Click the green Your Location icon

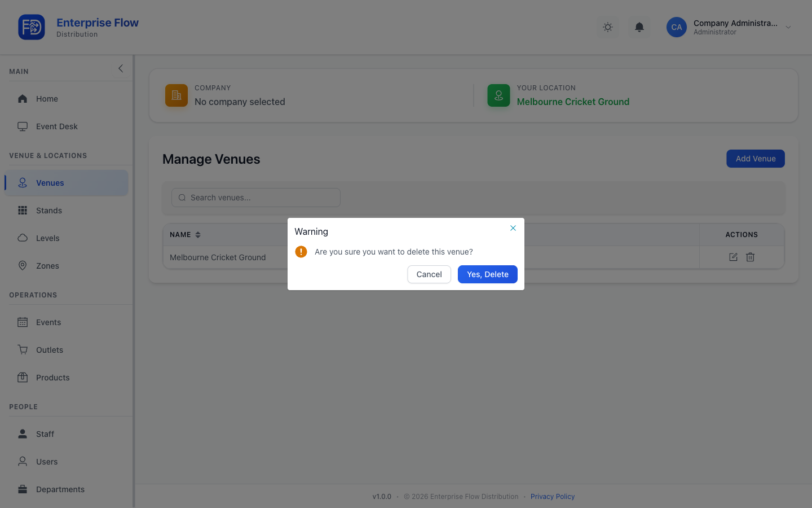498,95
